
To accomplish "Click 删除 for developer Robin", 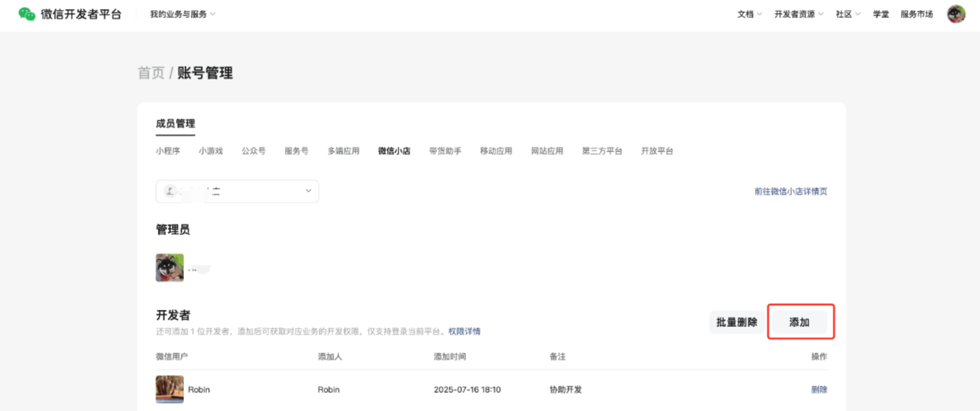I will coord(819,390).
